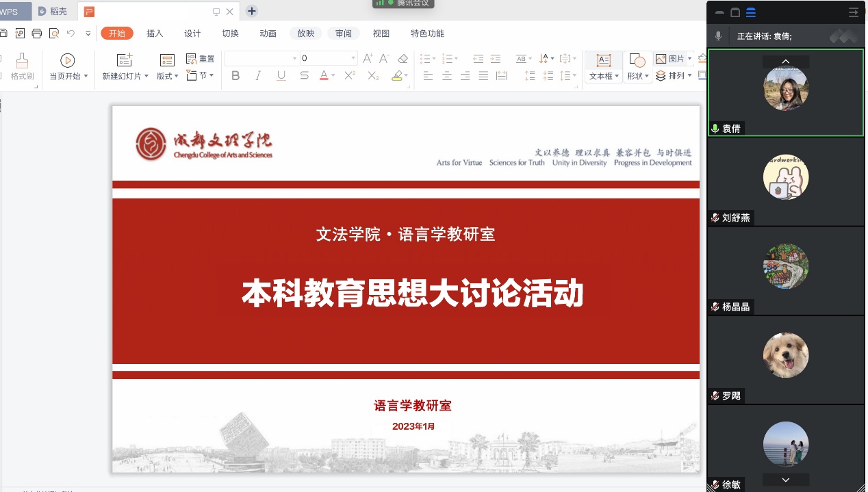Toggle underline formatting

click(x=281, y=76)
